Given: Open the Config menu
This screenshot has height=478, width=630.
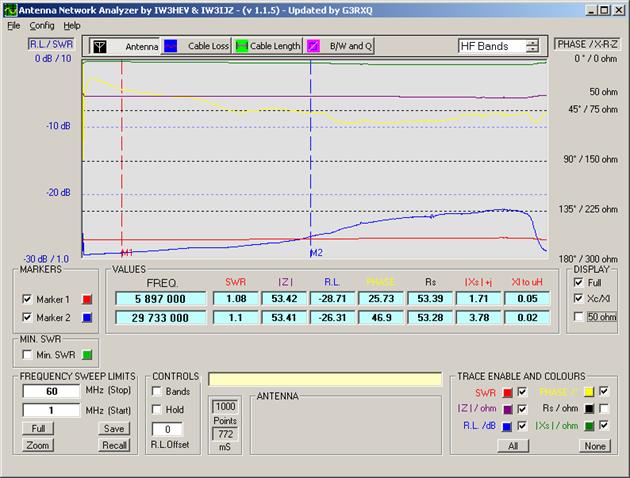Looking at the screenshot, I should click(42, 25).
